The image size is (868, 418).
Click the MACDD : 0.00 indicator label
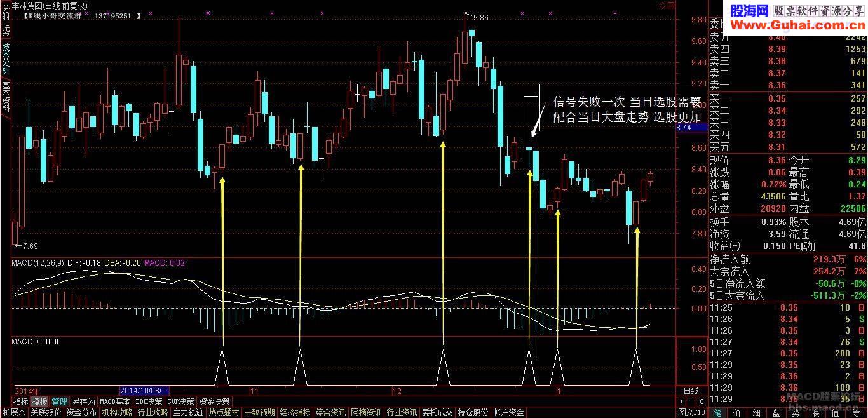36,341
